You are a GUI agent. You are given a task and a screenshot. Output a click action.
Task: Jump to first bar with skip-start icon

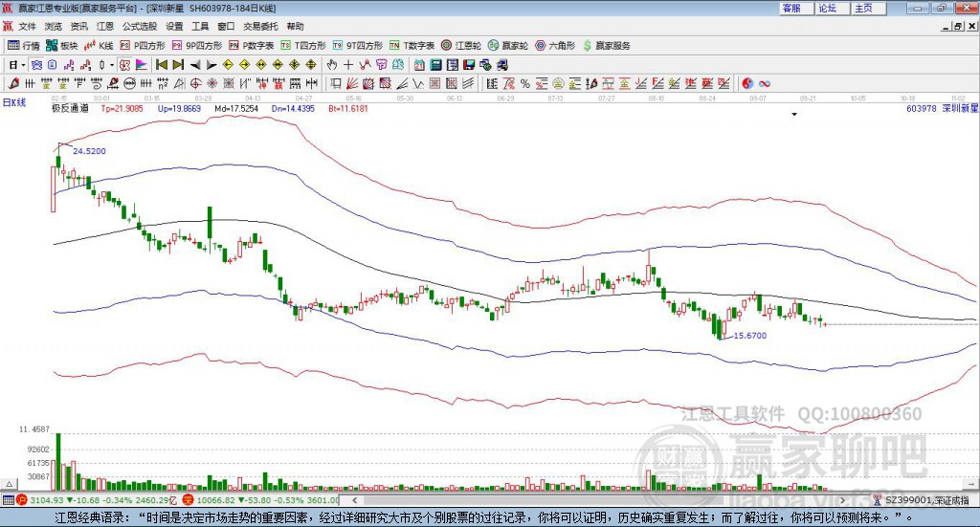click(x=161, y=65)
